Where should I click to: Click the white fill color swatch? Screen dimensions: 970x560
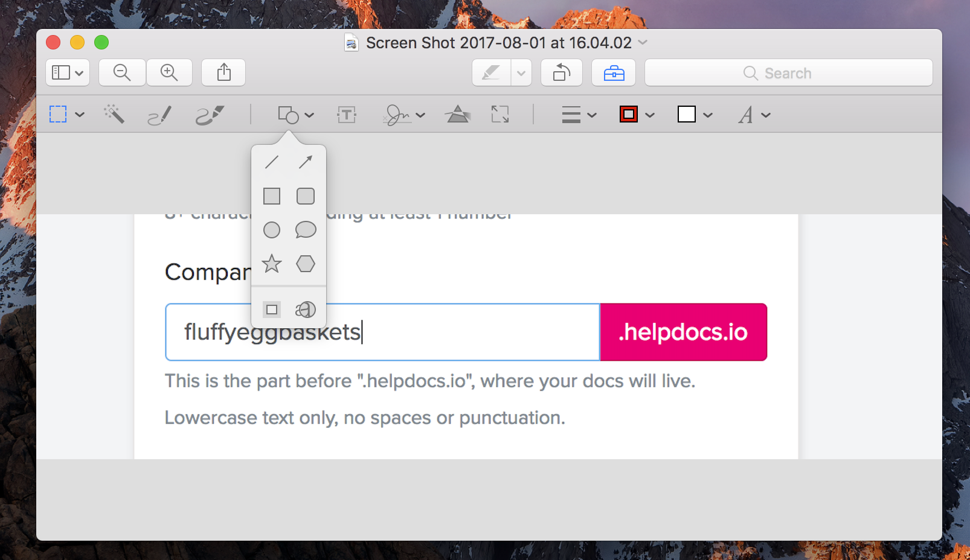688,114
